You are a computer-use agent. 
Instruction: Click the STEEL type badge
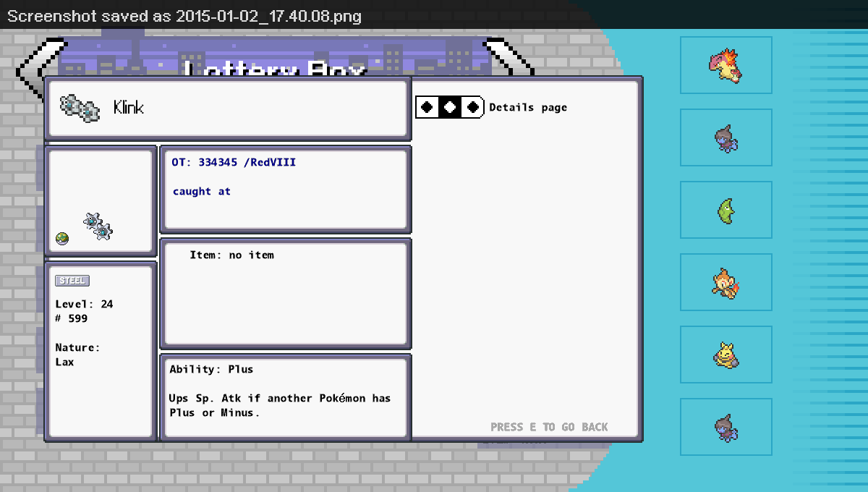point(72,281)
